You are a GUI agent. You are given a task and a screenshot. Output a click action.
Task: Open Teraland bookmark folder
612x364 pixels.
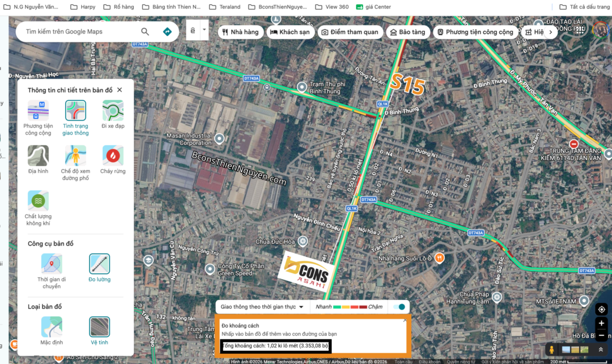225,7
